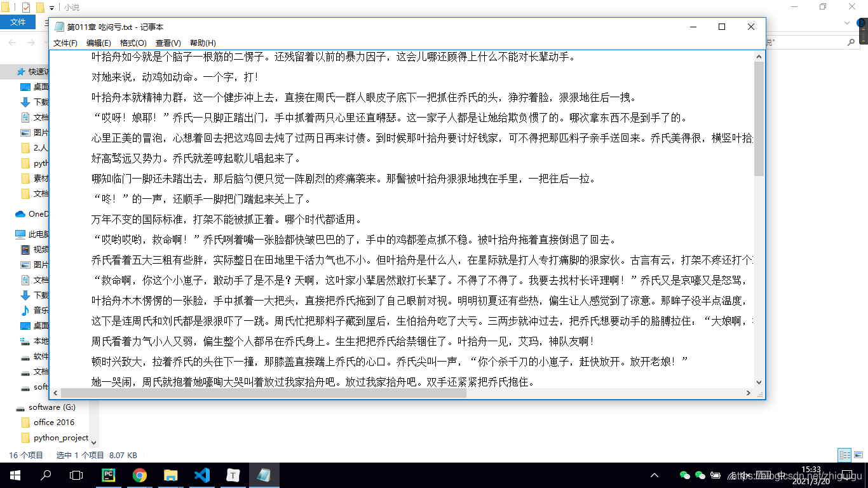The height and width of the screenshot is (488, 868).
Task: Switch Explorer to details view
Action: (x=844, y=455)
